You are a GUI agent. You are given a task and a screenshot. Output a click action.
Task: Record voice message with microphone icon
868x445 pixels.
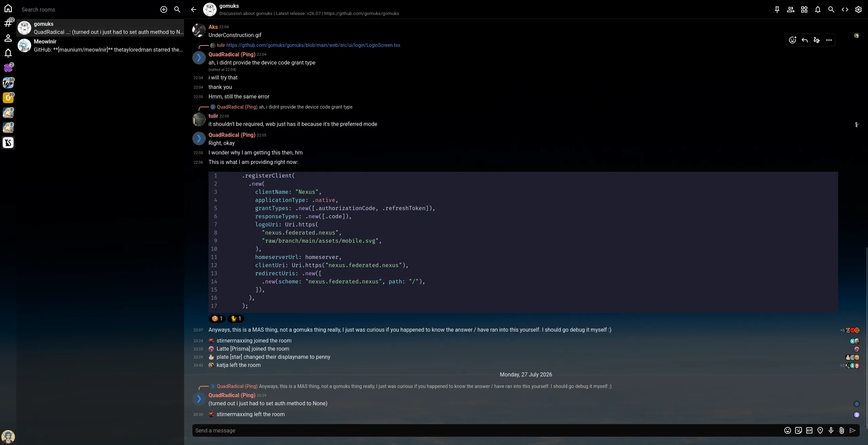click(x=831, y=430)
